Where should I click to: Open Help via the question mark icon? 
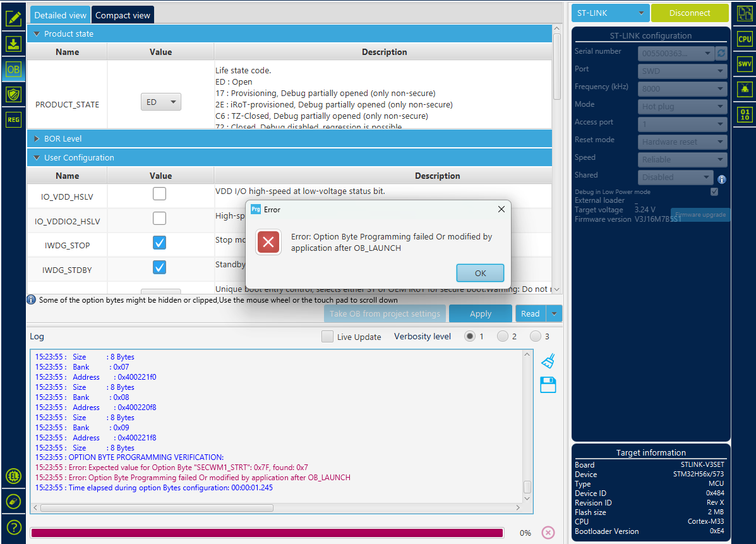[x=13, y=527]
